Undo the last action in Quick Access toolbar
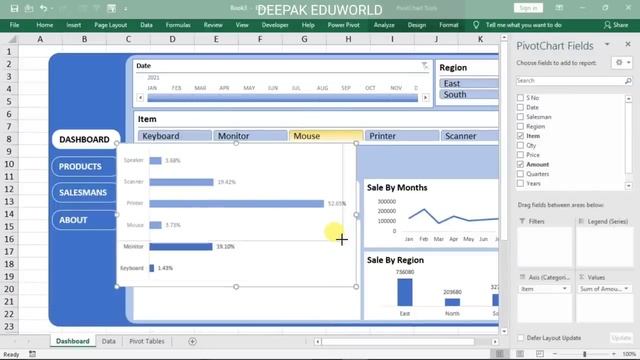 coord(43,8)
